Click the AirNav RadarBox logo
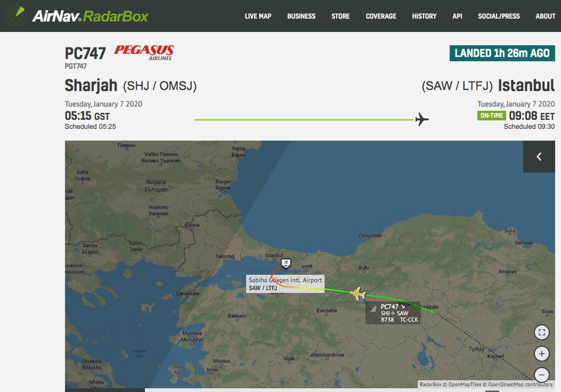Image resolution: width=561 pixels, height=392 pixels. [77, 16]
